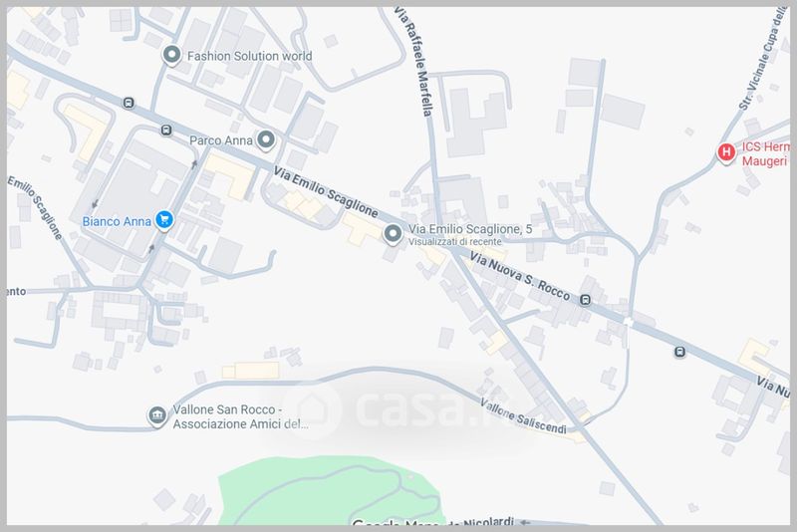Click the bus stop icon closest to Parco Anna

tap(166, 131)
